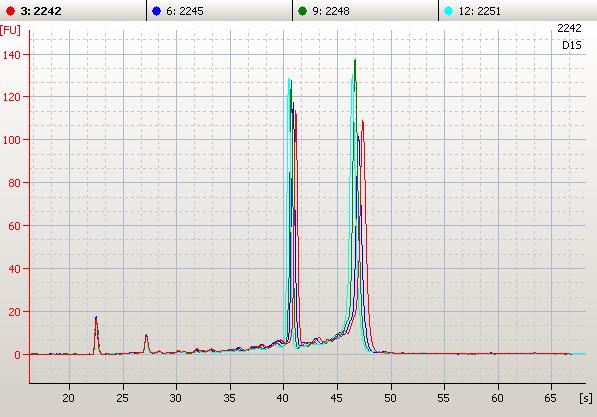This screenshot has width=597, height=417.
Task: Click the [FU] y-axis unit label
Action: [10, 30]
